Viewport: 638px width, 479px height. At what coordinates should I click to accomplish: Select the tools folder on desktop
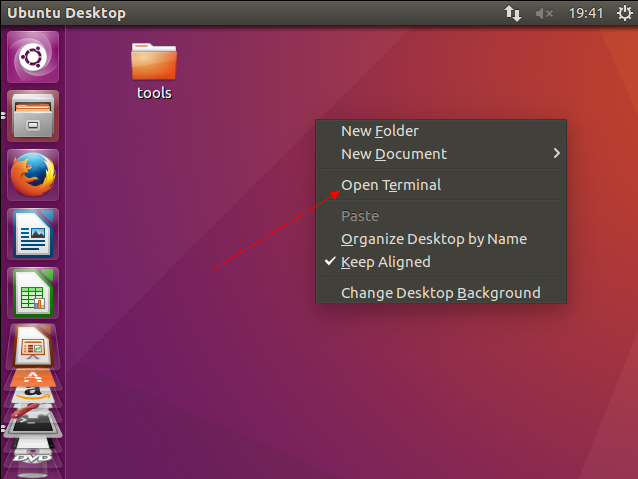154,71
